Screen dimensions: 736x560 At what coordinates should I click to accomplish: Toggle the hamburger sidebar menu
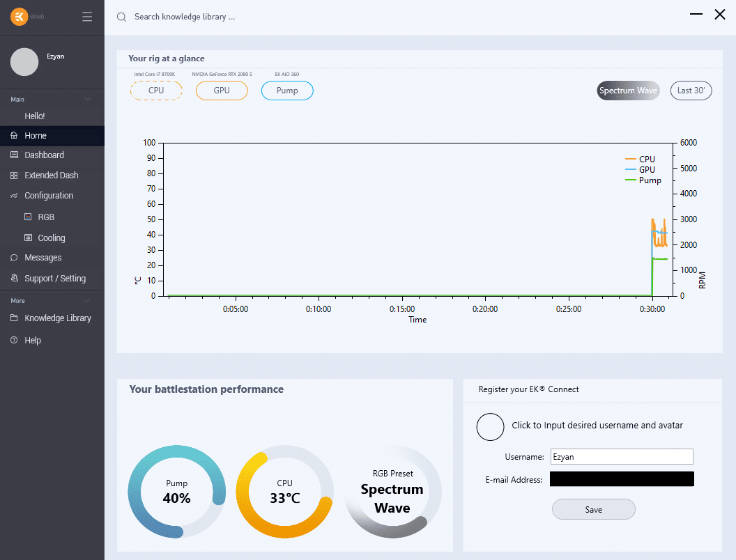[87, 17]
